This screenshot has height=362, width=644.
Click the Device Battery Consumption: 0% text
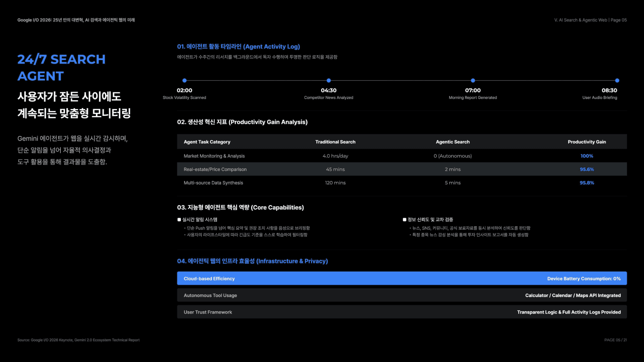pyautogui.click(x=584, y=279)
